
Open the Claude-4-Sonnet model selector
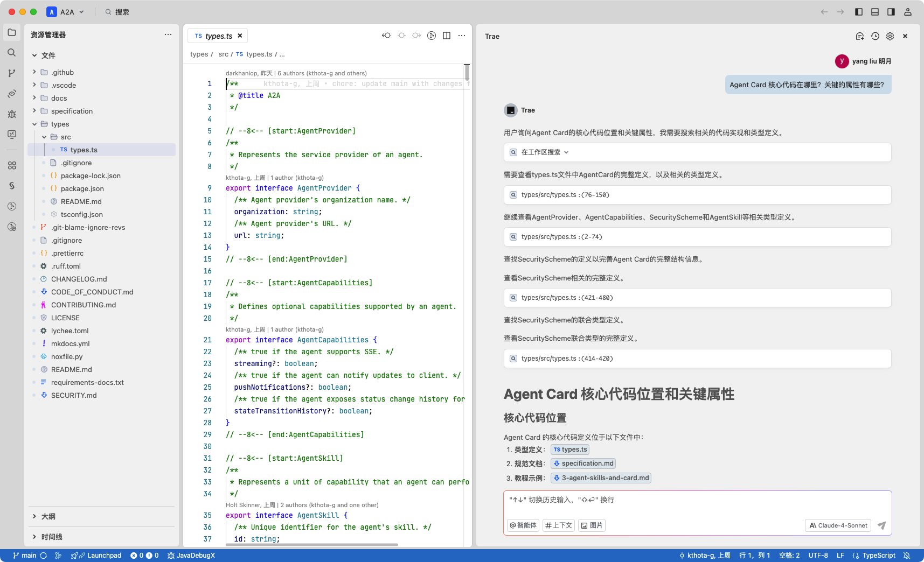pyautogui.click(x=838, y=525)
